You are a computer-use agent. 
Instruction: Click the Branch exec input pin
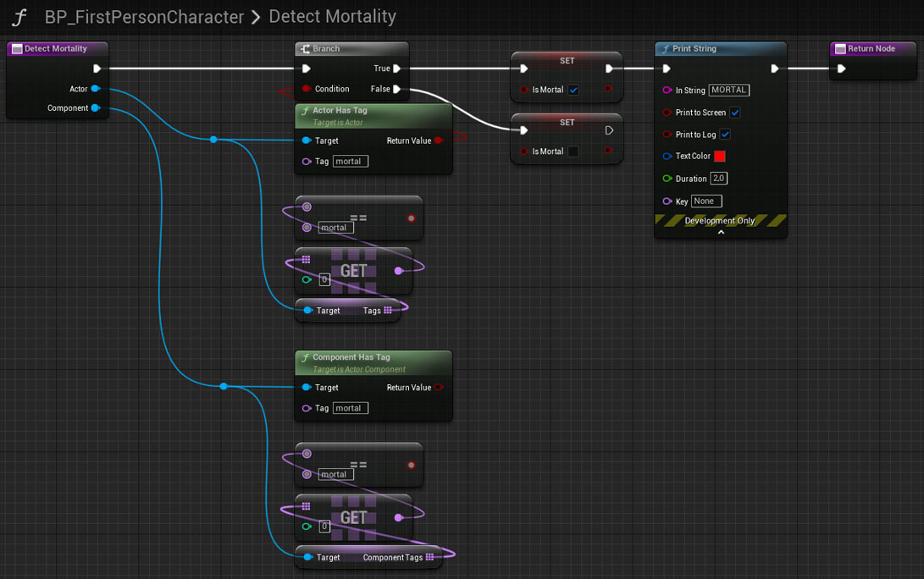(x=307, y=69)
